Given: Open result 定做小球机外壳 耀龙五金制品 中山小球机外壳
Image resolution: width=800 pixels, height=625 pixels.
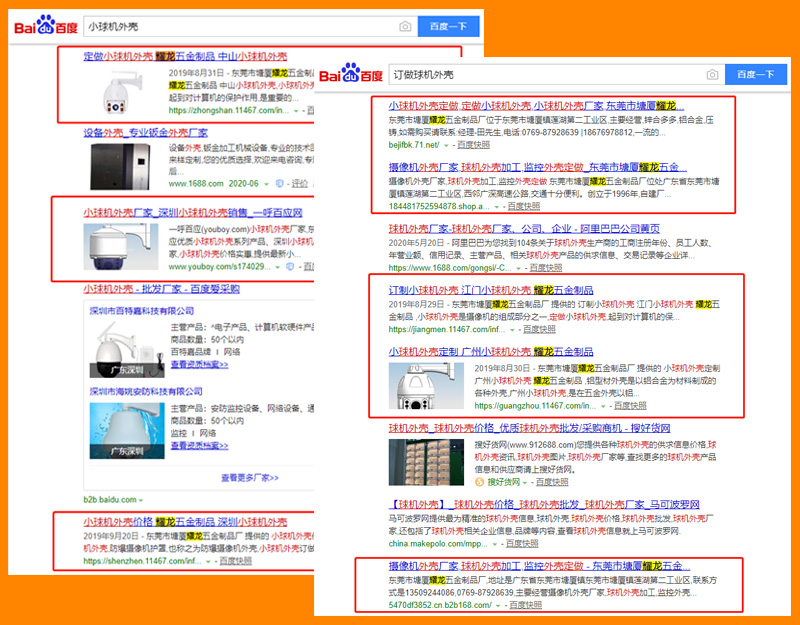Looking at the screenshot, I should pos(185,57).
